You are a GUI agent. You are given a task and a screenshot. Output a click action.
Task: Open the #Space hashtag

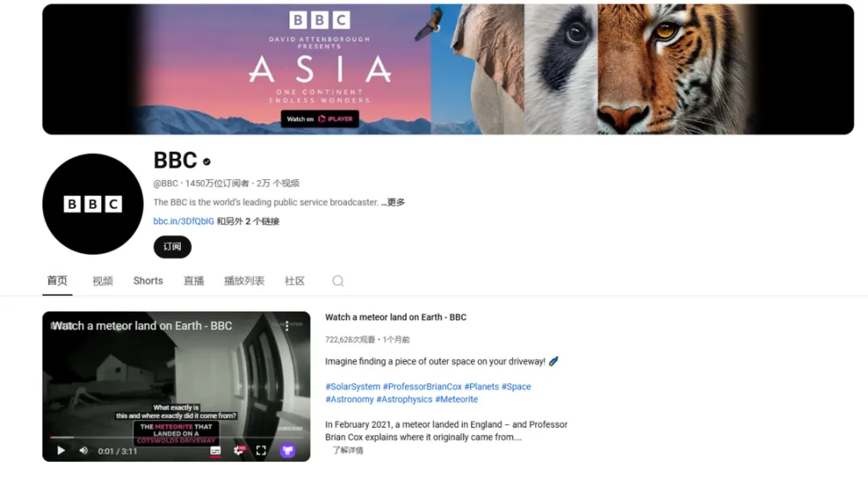(x=517, y=386)
